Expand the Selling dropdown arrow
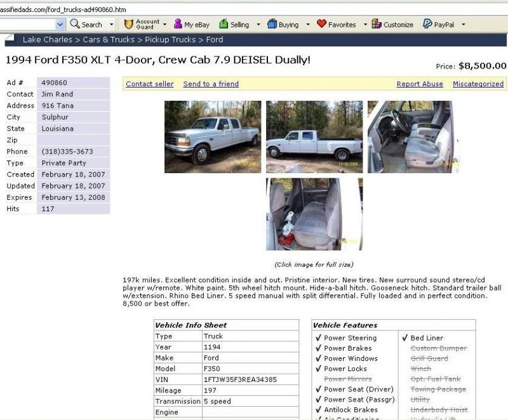 258,25
